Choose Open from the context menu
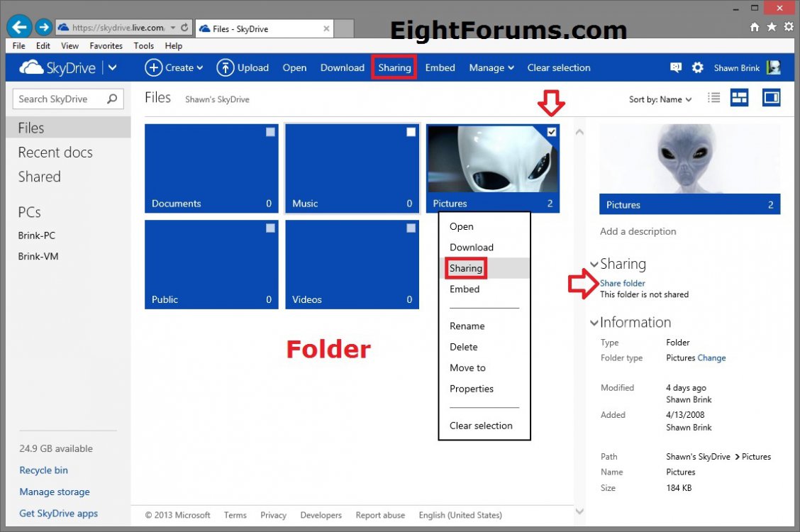The width and height of the screenshot is (800, 532). (484, 226)
